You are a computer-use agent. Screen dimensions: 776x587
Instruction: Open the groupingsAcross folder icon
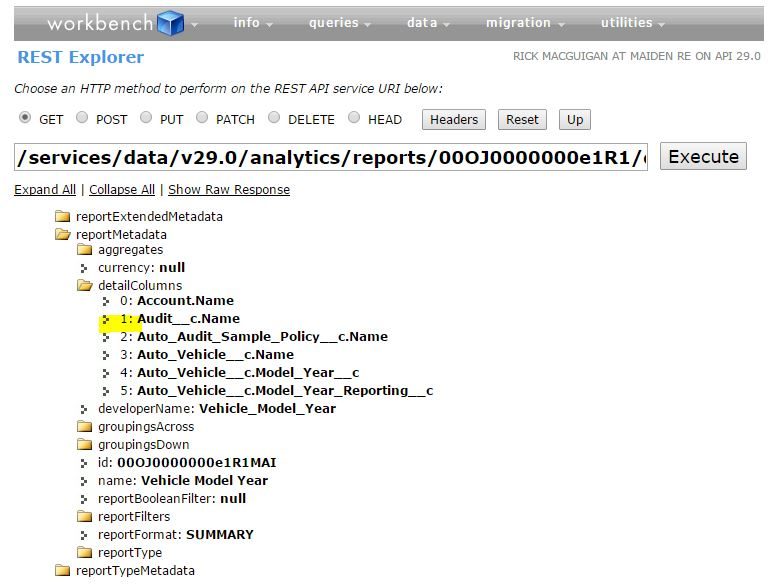click(x=85, y=426)
